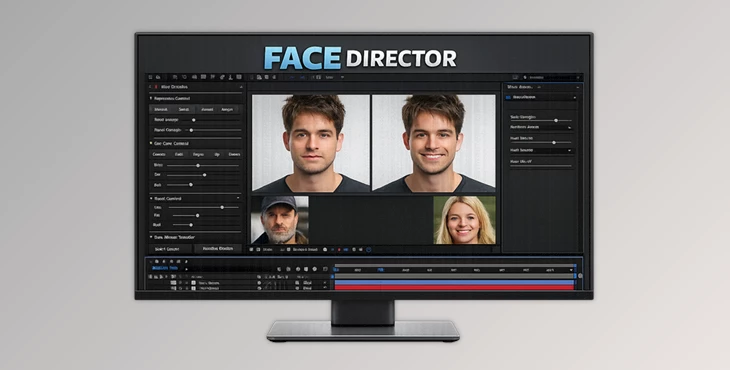This screenshot has height=370, width=730.
Task: Click the second icon in the top toolbar
Action: tap(158, 77)
